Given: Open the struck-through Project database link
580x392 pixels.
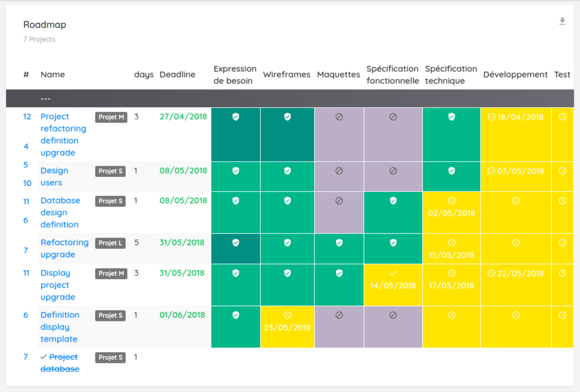Looking at the screenshot, I should pyautogui.click(x=60, y=363).
